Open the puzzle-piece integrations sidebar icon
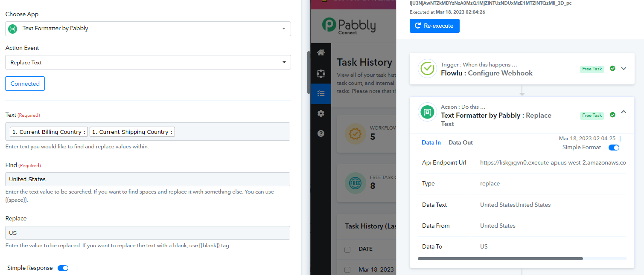The width and height of the screenshot is (644, 275). (x=321, y=74)
